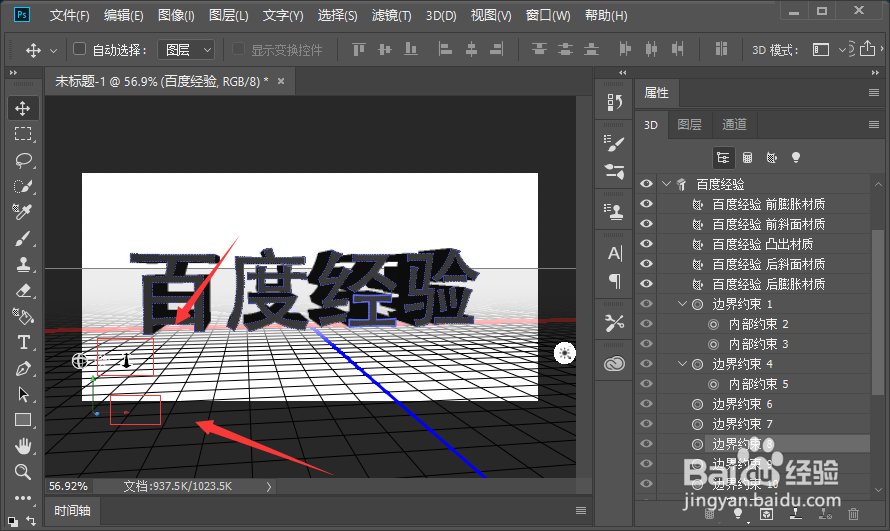The height and width of the screenshot is (531, 890).
Task: Open the 3D(D) menu
Action: tap(441, 16)
